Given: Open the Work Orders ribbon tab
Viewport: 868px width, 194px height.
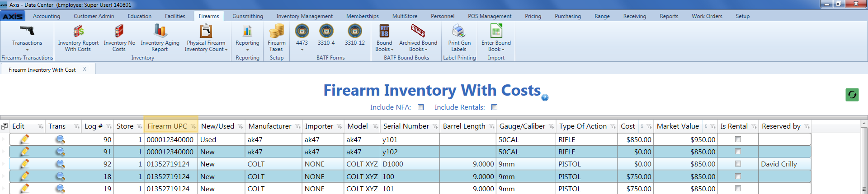Looking at the screenshot, I should click(x=707, y=16).
